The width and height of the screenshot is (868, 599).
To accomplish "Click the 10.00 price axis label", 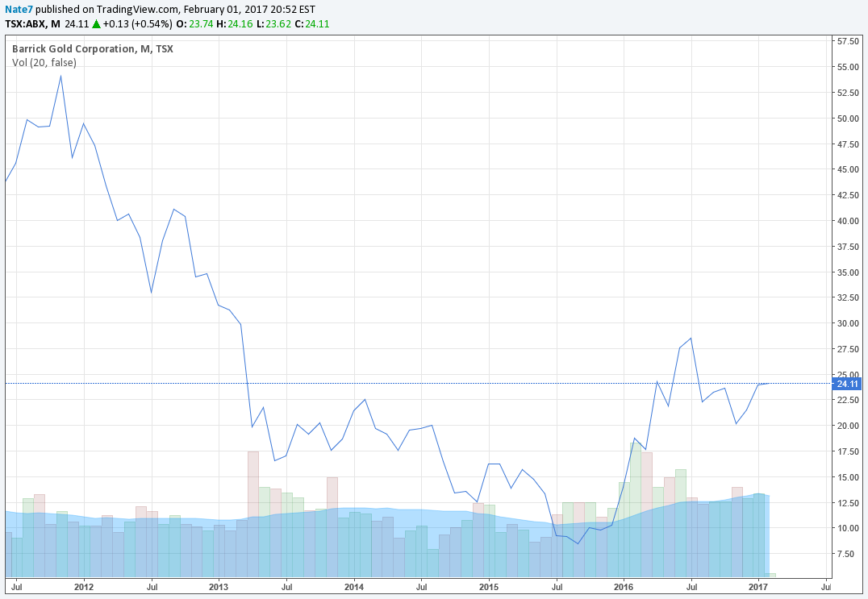I will pos(848,528).
